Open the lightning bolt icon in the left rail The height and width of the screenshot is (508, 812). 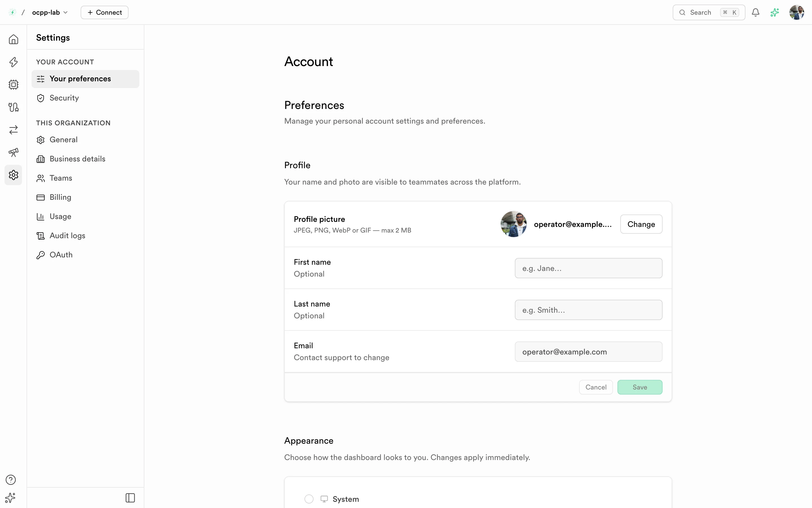[x=14, y=62]
